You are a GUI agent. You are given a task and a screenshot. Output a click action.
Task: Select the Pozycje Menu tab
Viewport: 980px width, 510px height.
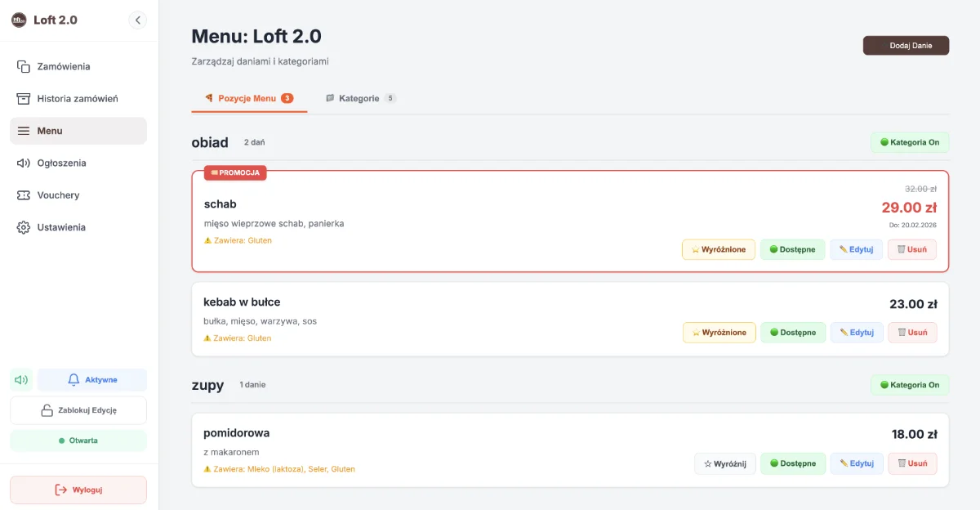[249, 97]
